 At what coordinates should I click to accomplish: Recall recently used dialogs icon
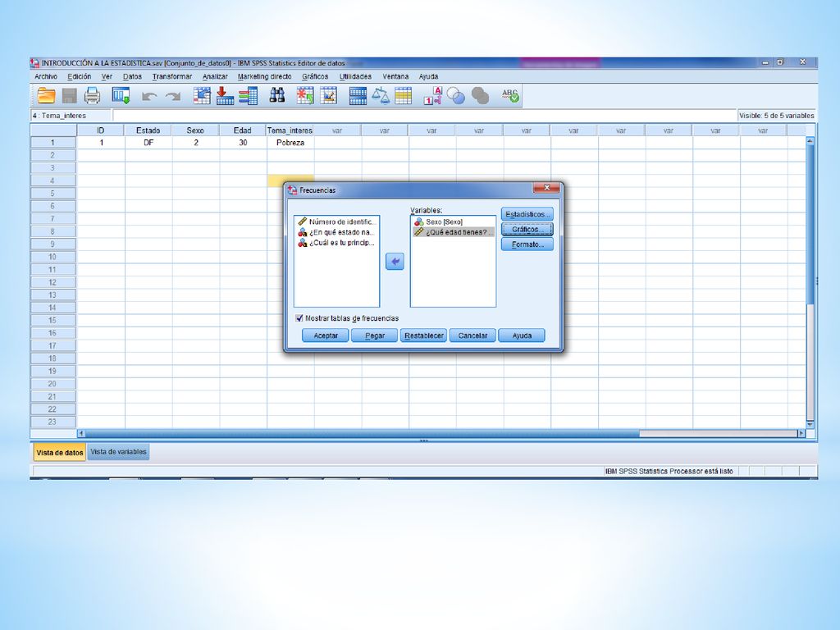click(x=121, y=96)
